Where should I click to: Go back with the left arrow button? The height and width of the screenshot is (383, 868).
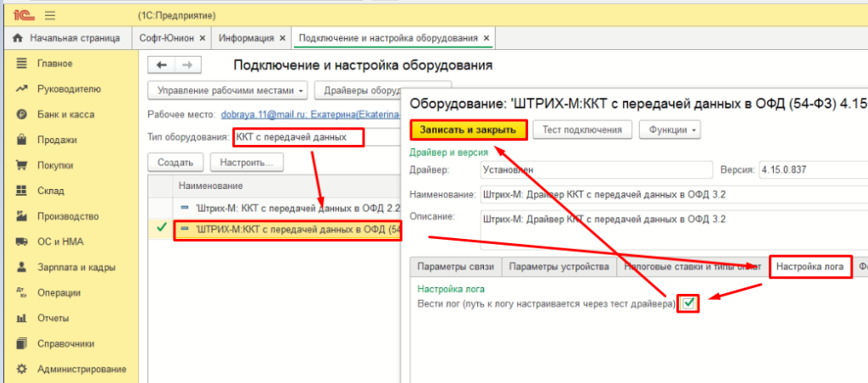pos(162,65)
